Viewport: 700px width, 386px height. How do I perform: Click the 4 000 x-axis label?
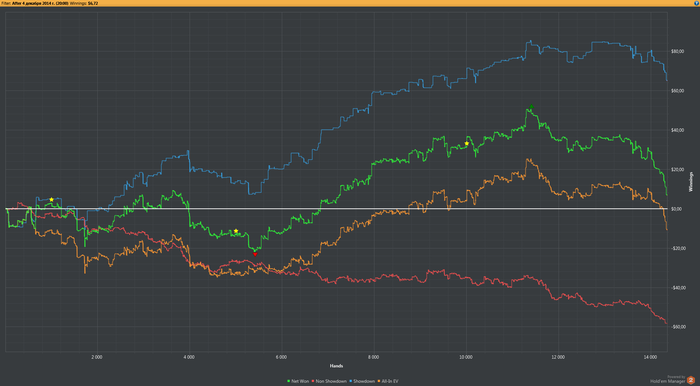pyautogui.click(x=189, y=357)
